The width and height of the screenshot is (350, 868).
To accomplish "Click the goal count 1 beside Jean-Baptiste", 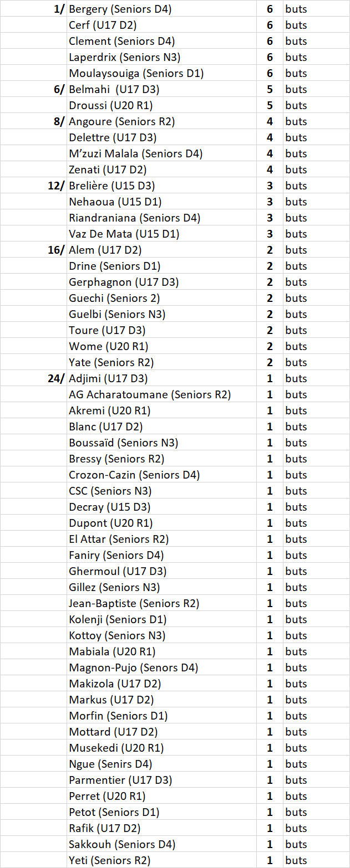I will point(270,603).
